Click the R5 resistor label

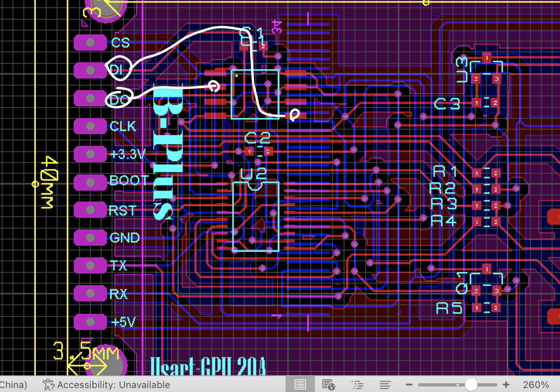(x=449, y=308)
